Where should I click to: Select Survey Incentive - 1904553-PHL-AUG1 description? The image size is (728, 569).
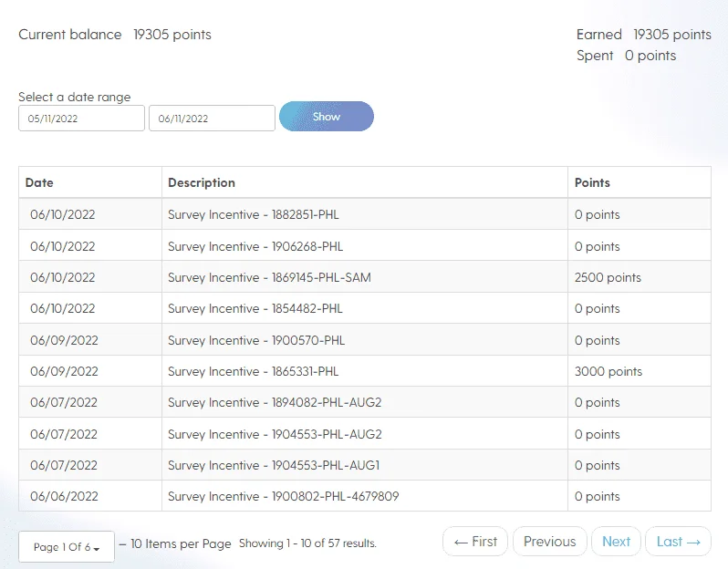(274, 465)
